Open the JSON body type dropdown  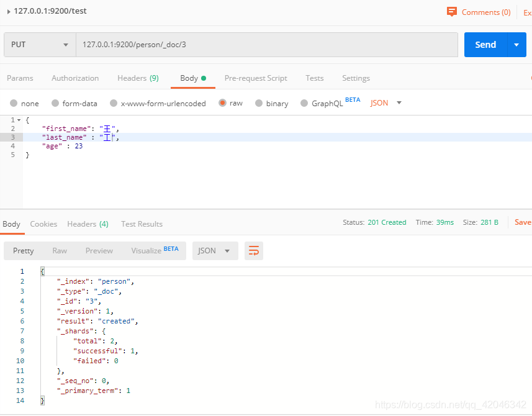(x=386, y=103)
